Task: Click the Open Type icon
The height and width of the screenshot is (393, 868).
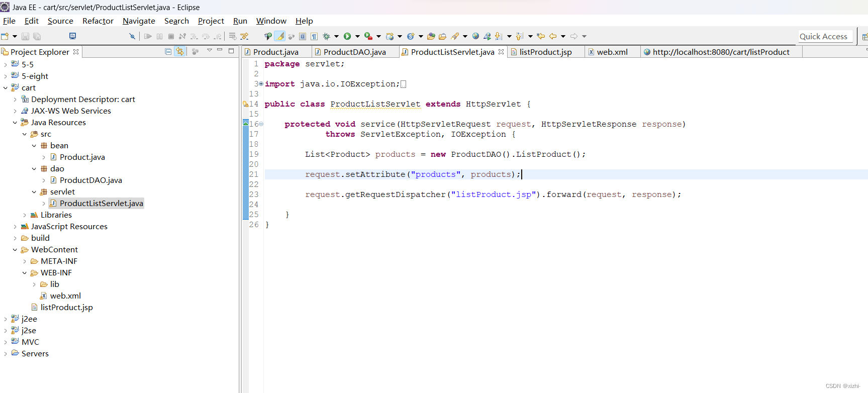Action: [x=431, y=36]
